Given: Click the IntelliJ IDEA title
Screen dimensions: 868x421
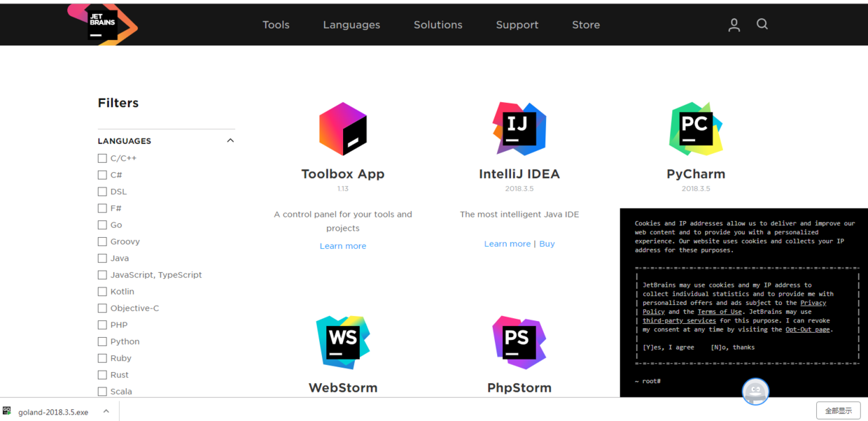Looking at the screenshot, I should pos(519,174).
